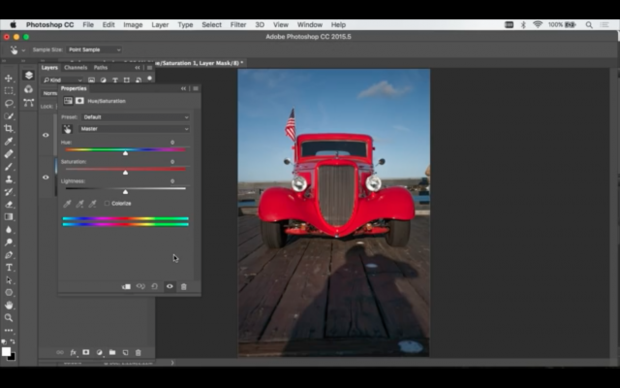
Task: Open the Channels panel dock icon
Action: [x=28, y=89]
